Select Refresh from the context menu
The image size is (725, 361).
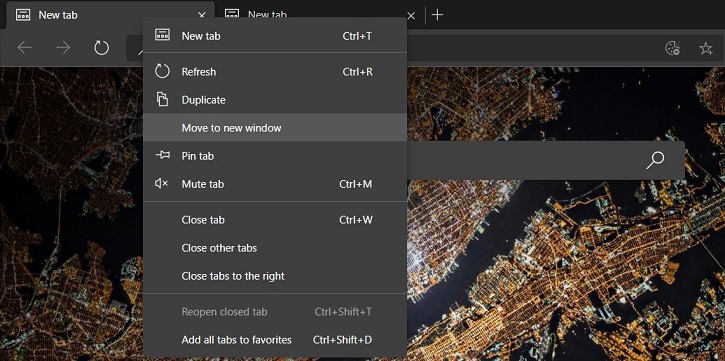[275, 72]
